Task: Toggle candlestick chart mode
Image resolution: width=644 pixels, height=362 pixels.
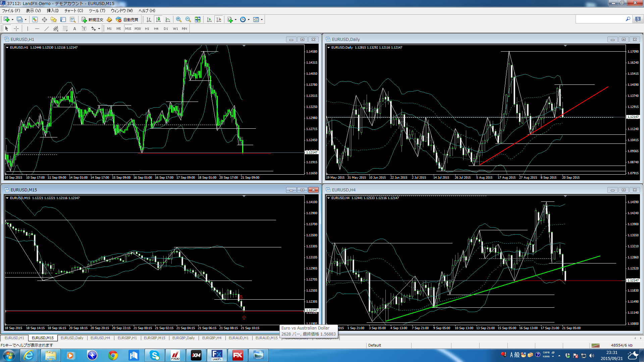Action: click(x=158, y=19)
